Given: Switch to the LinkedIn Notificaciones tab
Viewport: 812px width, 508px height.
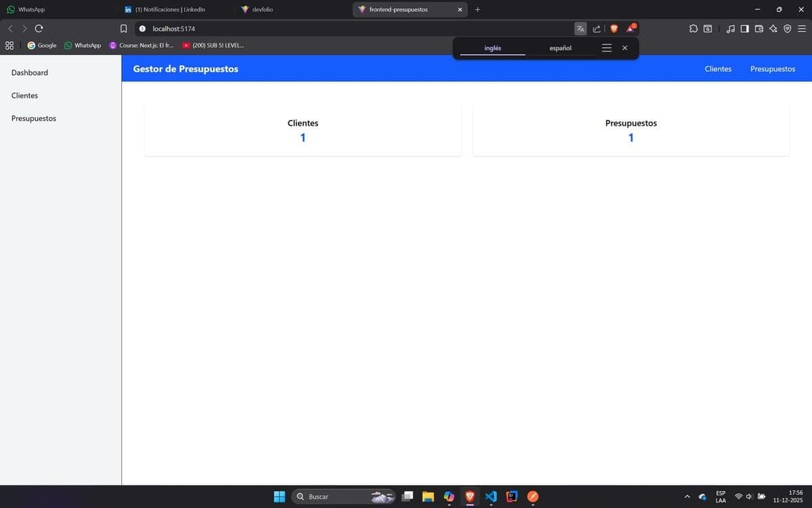Looking at the screenshot, I should click(176, 9).
